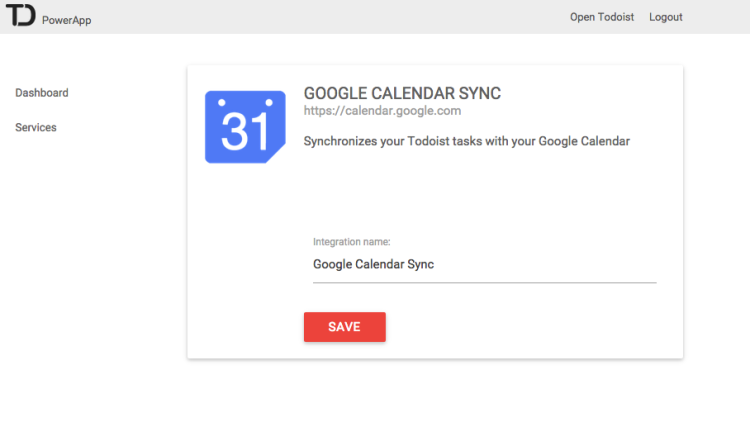
Task: Click the GOOGLE CALENDAR SYNC heading
Action: coord(402,93)
